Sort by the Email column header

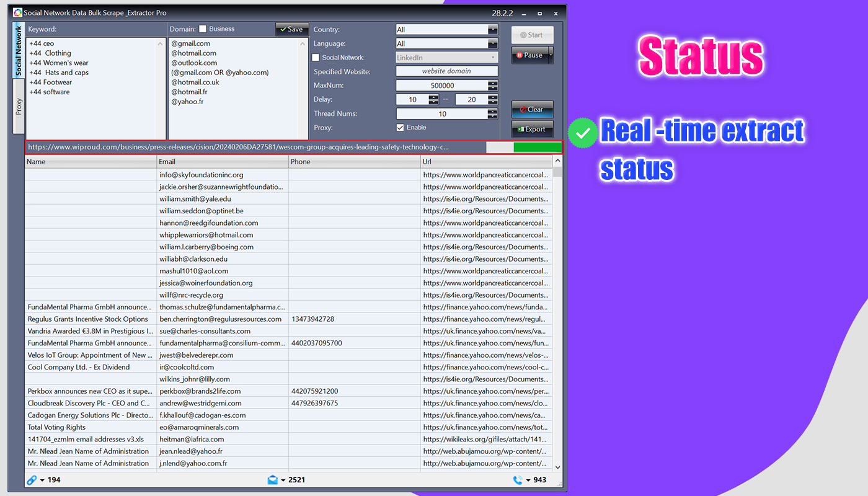(223, 162)
